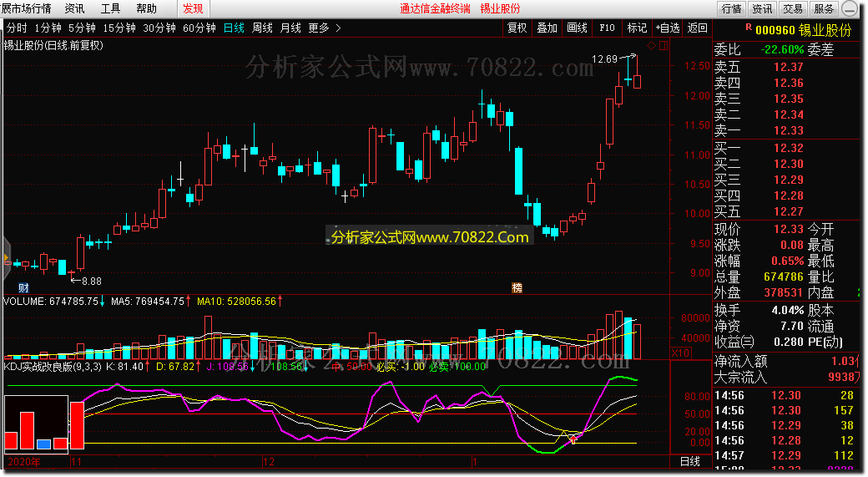This screenshot has width=868, height=477.
Task: Open the 发现 tab
Action: [x=193, y=8]
